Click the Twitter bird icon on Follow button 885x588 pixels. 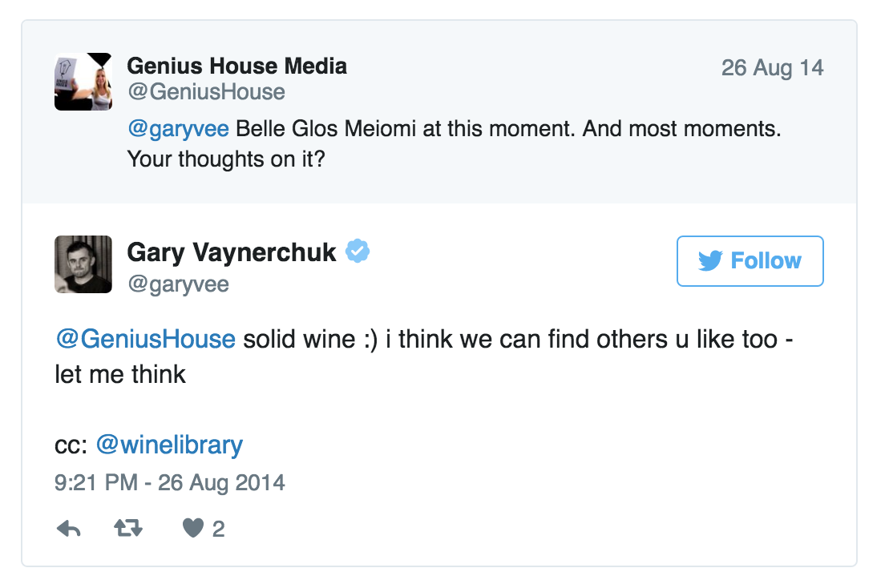tap(712, 260)
